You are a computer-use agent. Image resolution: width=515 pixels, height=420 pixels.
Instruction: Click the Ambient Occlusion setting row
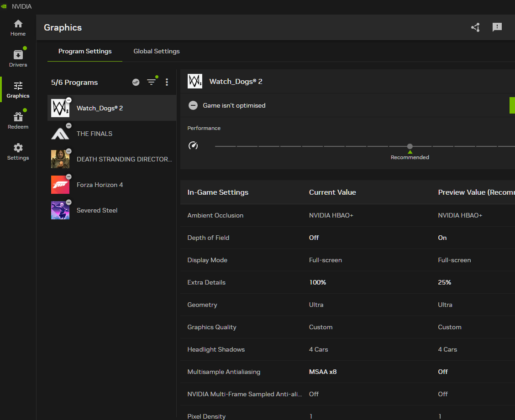coord(347,215)
